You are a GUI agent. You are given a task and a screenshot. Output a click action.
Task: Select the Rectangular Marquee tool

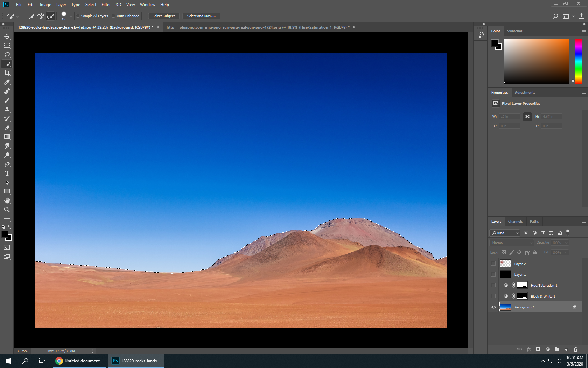tap(7, 46)
